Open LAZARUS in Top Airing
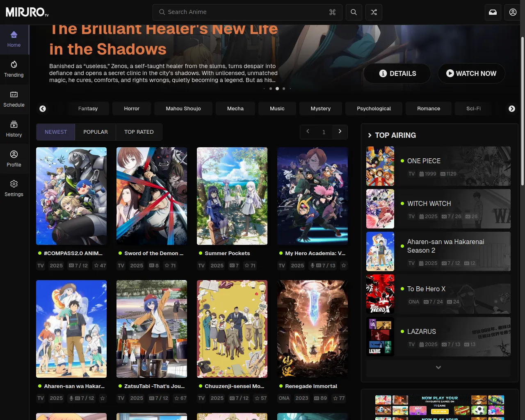 pyautogui.click(x=438, y=337)
